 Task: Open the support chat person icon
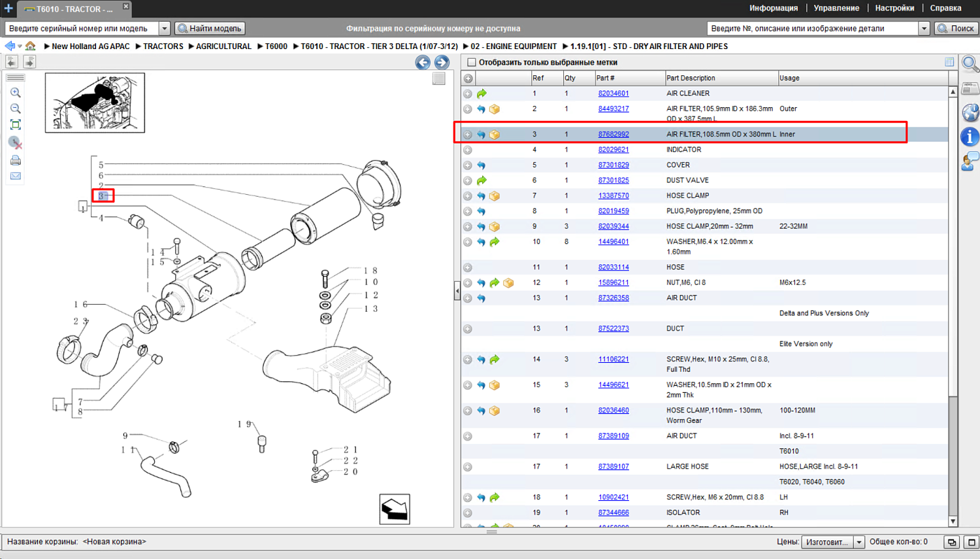point(970,161)
